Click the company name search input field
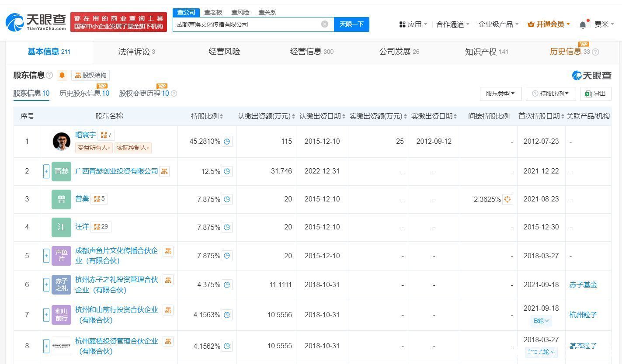The height and width of the screenshot is (364, 622). 247,24
